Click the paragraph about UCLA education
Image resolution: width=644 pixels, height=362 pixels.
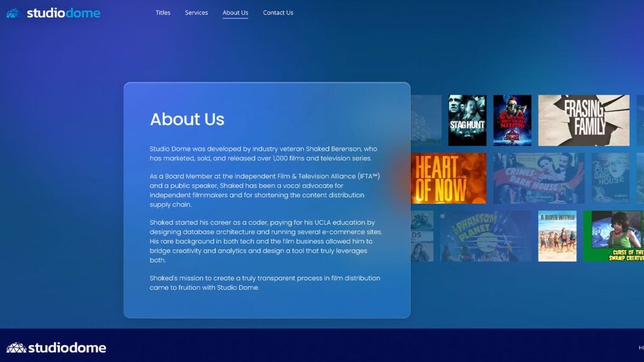(x=265, y=241)
